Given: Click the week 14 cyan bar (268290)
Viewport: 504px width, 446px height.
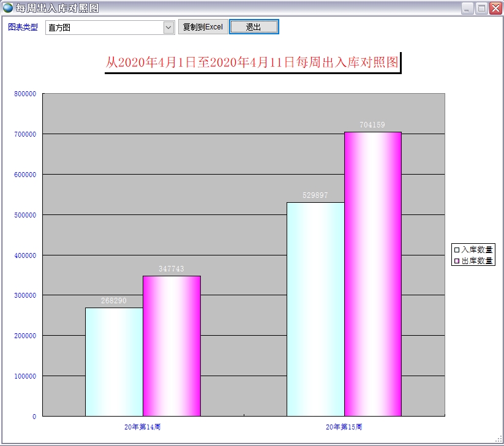Looking at the screenshot, I should 114,361.
